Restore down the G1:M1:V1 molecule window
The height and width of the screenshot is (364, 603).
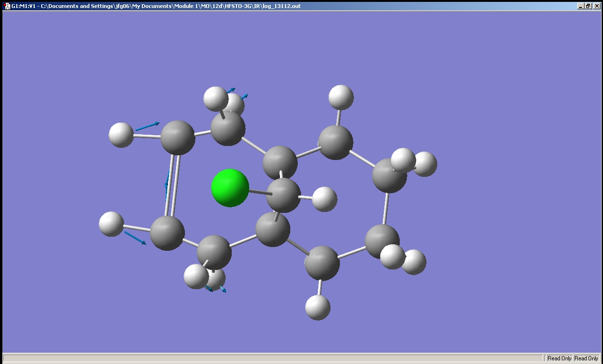point(588,6)
